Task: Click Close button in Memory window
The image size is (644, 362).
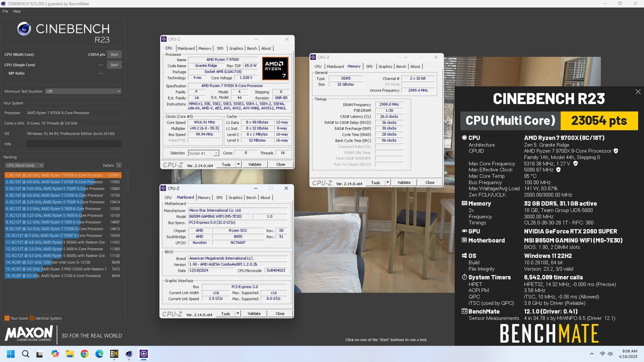Action: click(430, 183)
